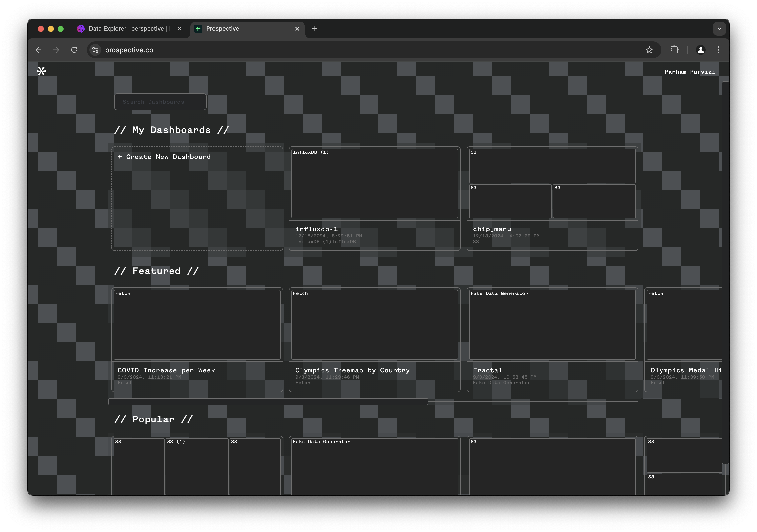757x532 pixels.
Task: Click the 9/3/2024, 11:29:46 PM timestamp
Action: (327, 377)
